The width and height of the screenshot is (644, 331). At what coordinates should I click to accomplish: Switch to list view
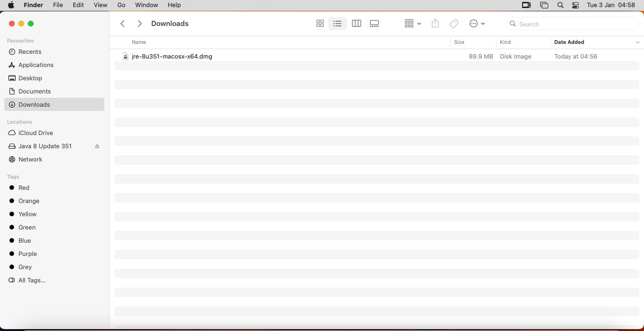(x=337, y=24)
